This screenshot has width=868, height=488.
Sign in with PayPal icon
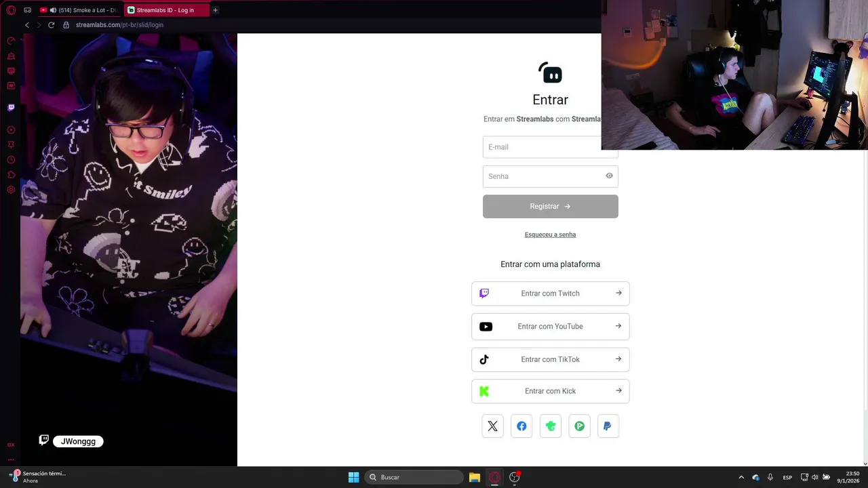pos(608,426)
